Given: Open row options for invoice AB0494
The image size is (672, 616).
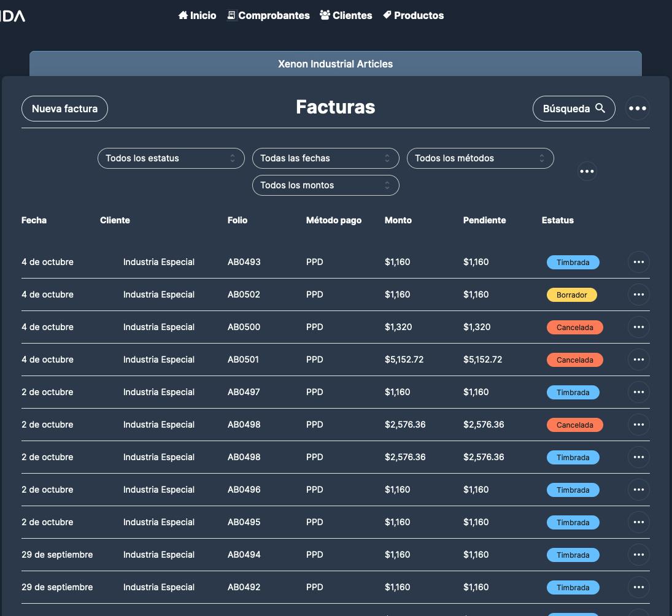Looking at the screenshot, I should point(638,555).
